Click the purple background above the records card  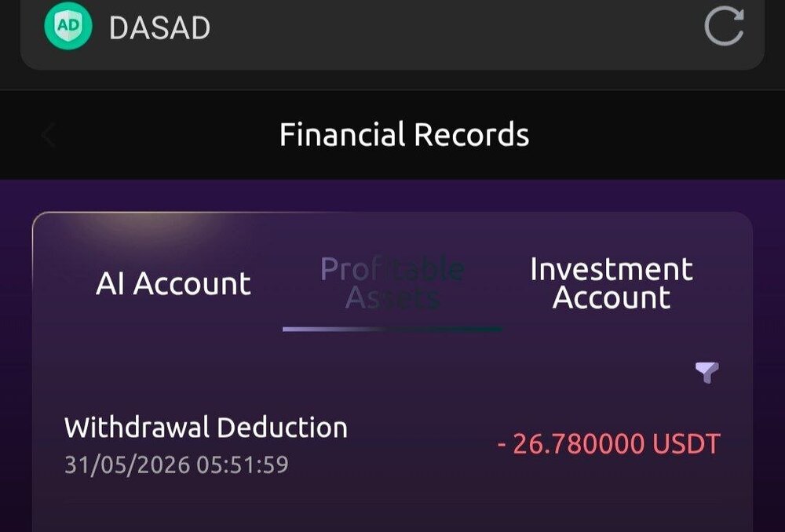(x=392, y=195)
